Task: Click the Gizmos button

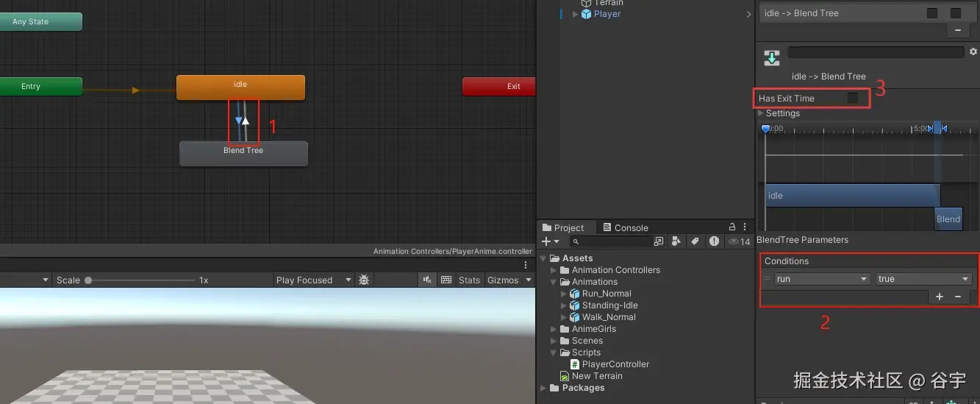Action: coord(503,280)
